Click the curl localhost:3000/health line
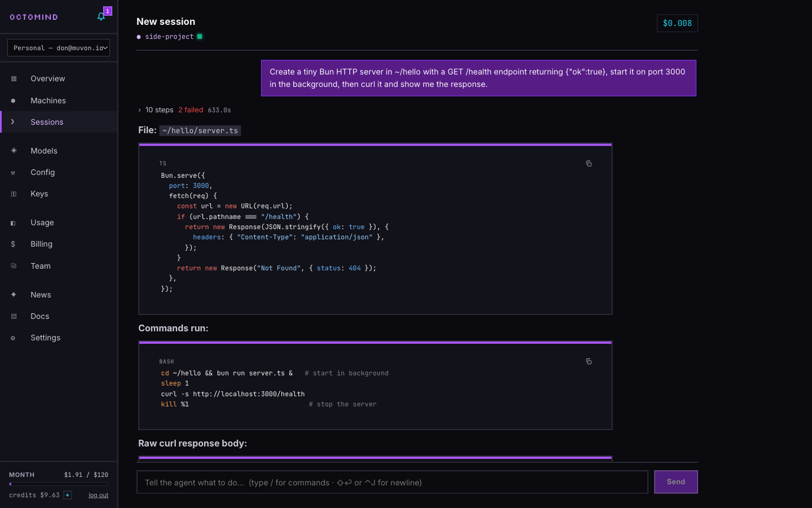The height and width of the screenshot is (508, 812). coord(233,394)
